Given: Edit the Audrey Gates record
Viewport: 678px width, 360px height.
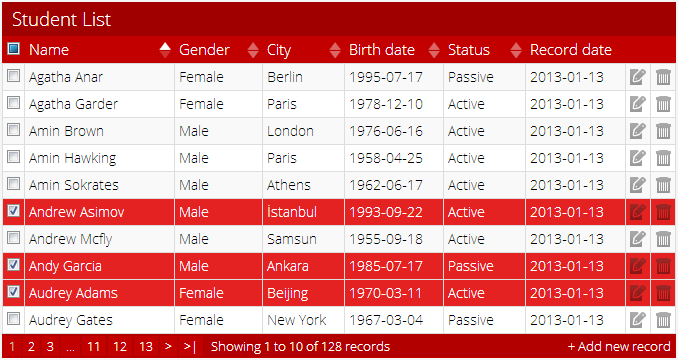Looking at the screenshot, I should coord(637,320).
